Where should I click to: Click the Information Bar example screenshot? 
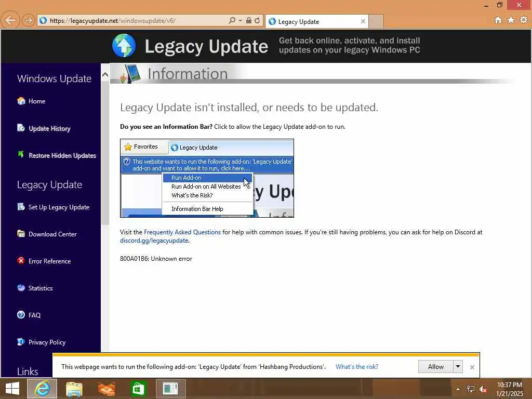point(207,178)
